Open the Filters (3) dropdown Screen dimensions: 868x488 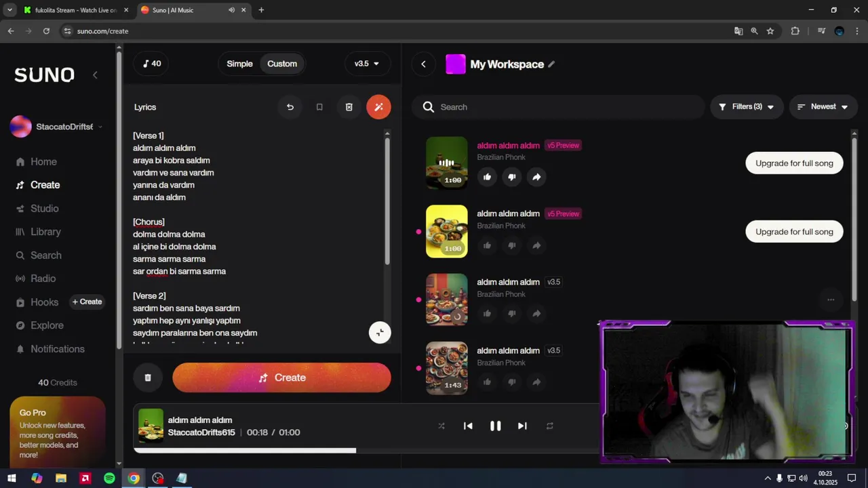pos(747,107)
